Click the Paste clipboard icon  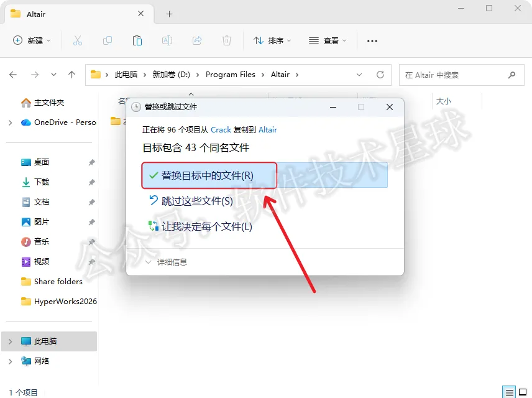point(137,41)
